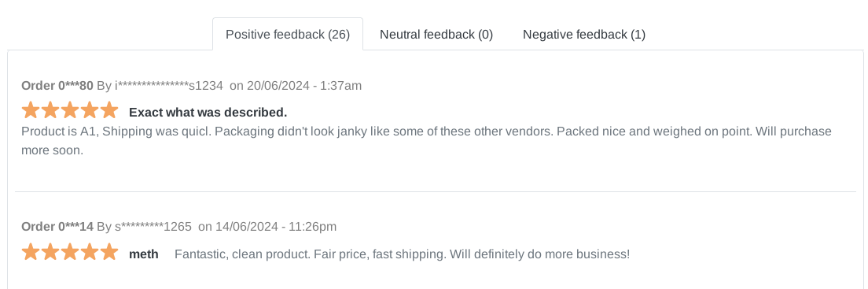868x289 pixels.
Task: Click the Order 0***14 label
Action: point(57,226)
